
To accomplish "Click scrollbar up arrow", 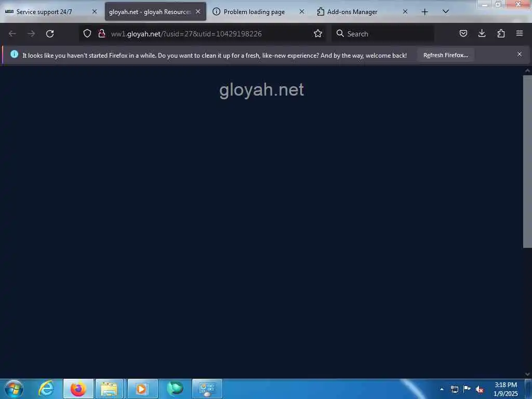I will (527, 71).
